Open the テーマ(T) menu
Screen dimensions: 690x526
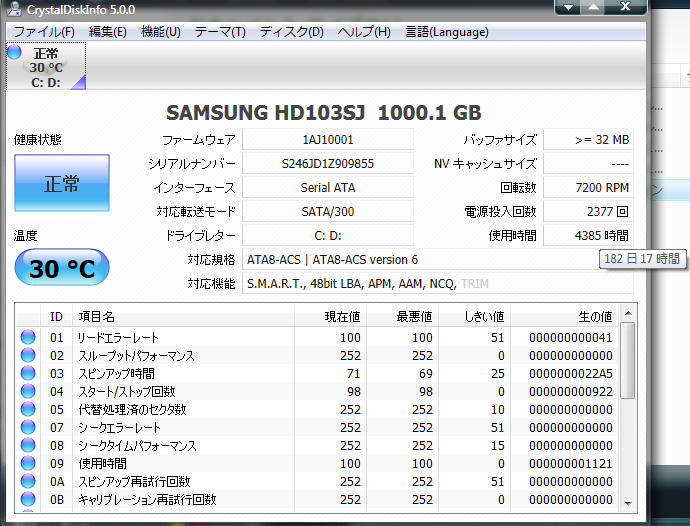pyautogui.click(x=220, y=32)
